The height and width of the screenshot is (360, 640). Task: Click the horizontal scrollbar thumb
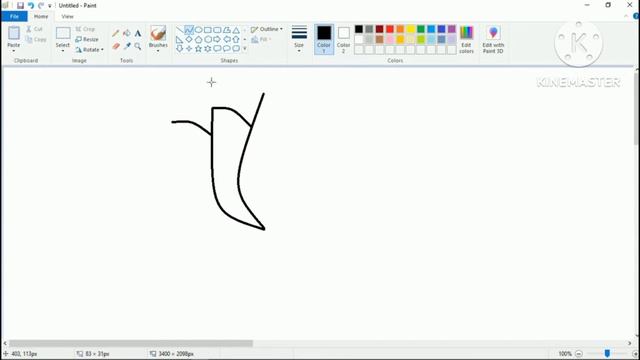[131, 344]
